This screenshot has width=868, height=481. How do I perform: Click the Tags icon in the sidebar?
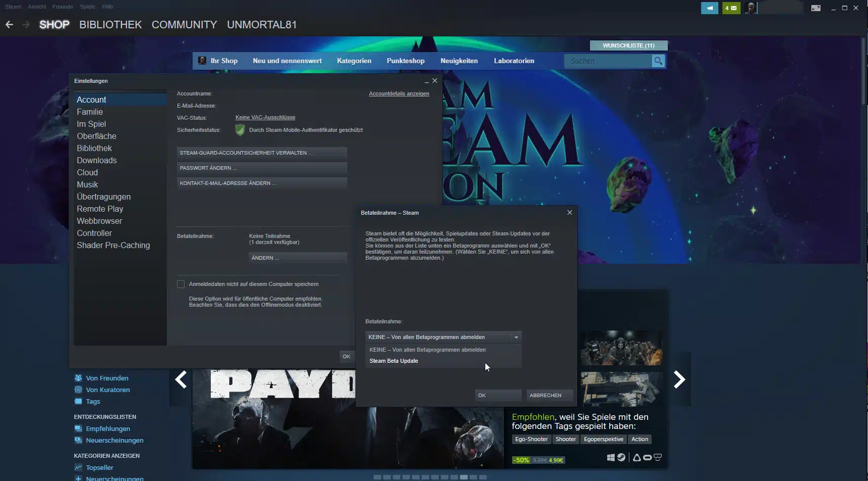point(78,401)
